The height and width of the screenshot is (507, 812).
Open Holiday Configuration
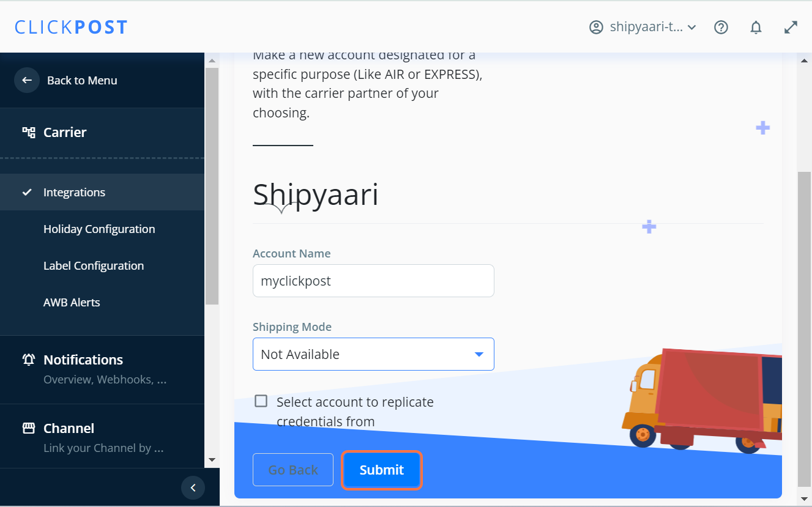click(99, 229)
